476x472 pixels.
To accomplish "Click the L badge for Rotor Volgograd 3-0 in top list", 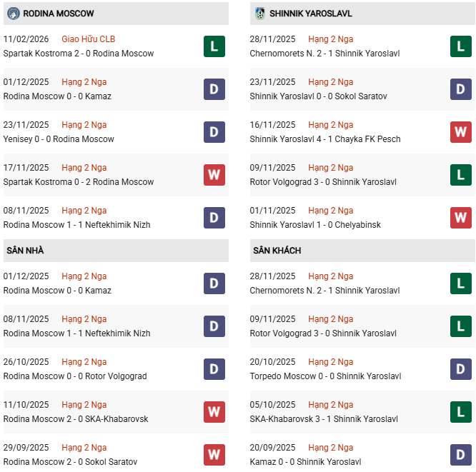I will tap(461, 175).
